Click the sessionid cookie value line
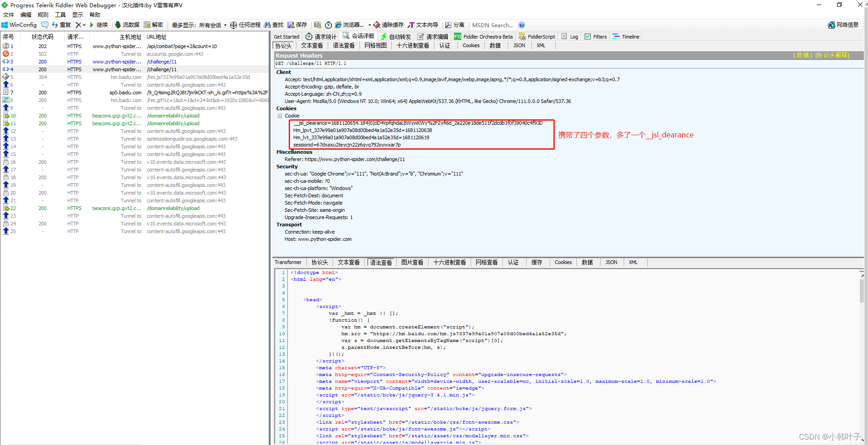Viewport: 868px width, 445px height. tap(347, 145)
